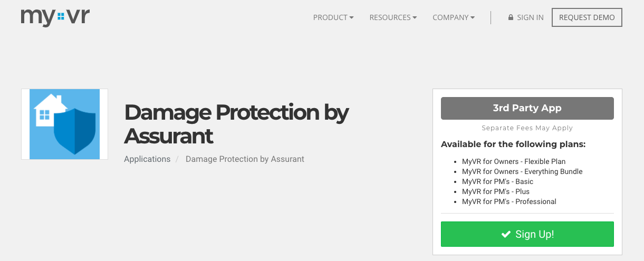Click the MyVR logo
The height and width of the screenshot is (261, 644).
coord(55,17)
